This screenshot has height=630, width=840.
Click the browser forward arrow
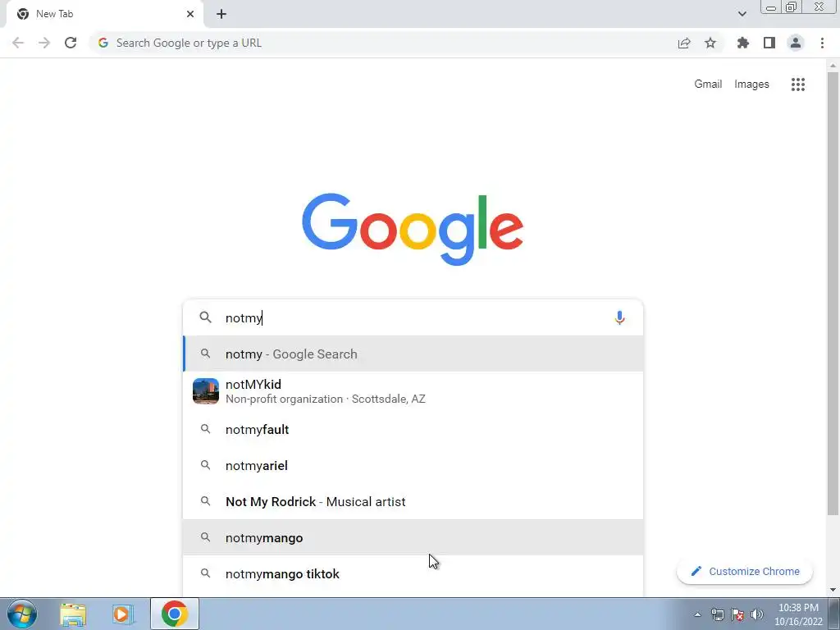[44, 43]
